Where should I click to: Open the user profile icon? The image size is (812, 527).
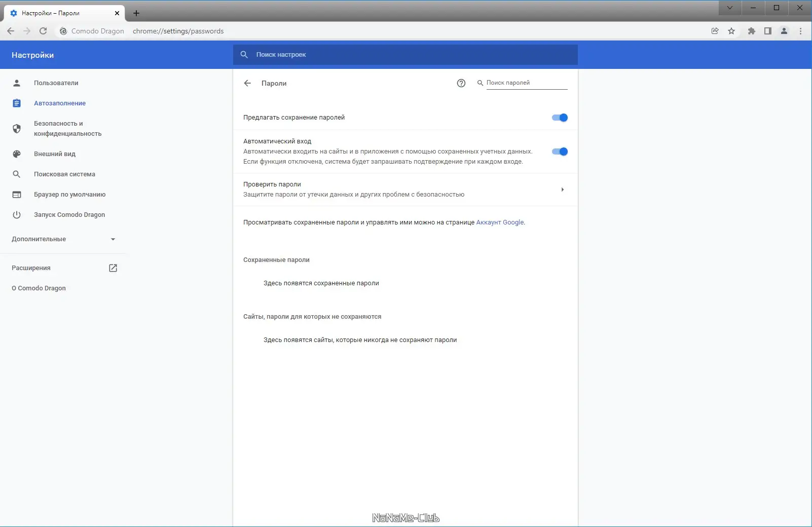pyautogui.click(x=784, y=31)
